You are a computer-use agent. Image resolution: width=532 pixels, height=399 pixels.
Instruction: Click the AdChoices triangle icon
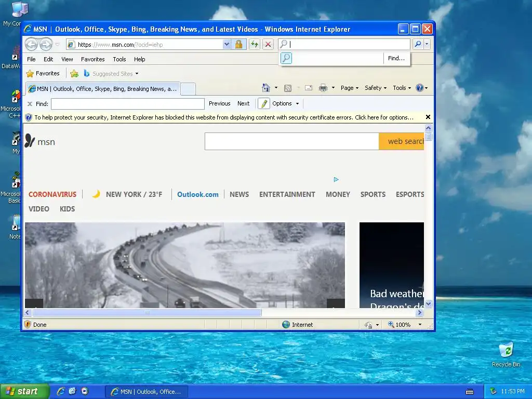point(336,179)
